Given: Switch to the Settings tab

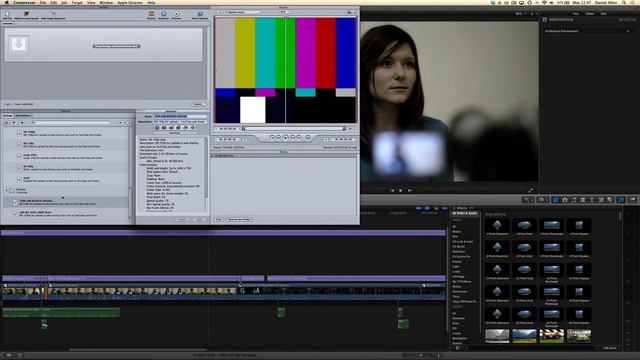Looking at the screenshot, I should (x=8, y=116).
